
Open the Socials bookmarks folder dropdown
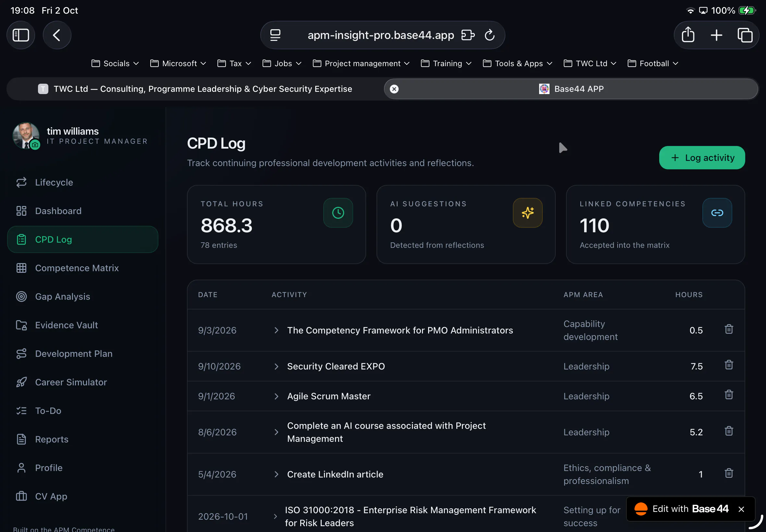point(115,63)
